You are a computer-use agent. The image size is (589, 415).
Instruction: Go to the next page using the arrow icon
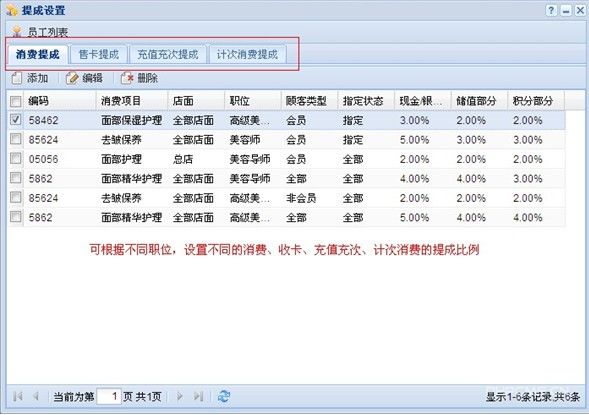tap(180, 396)
